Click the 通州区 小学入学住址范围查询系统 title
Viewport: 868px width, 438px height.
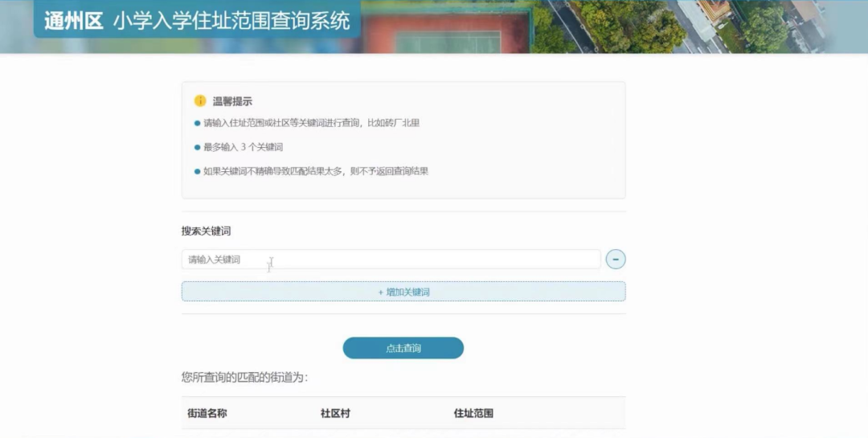197,21
